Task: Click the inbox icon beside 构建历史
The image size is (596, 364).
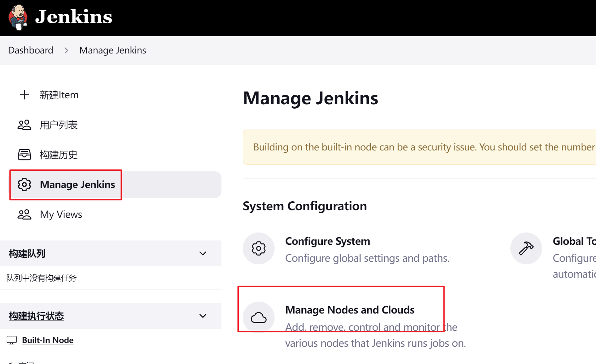Action: pos(24,155)
